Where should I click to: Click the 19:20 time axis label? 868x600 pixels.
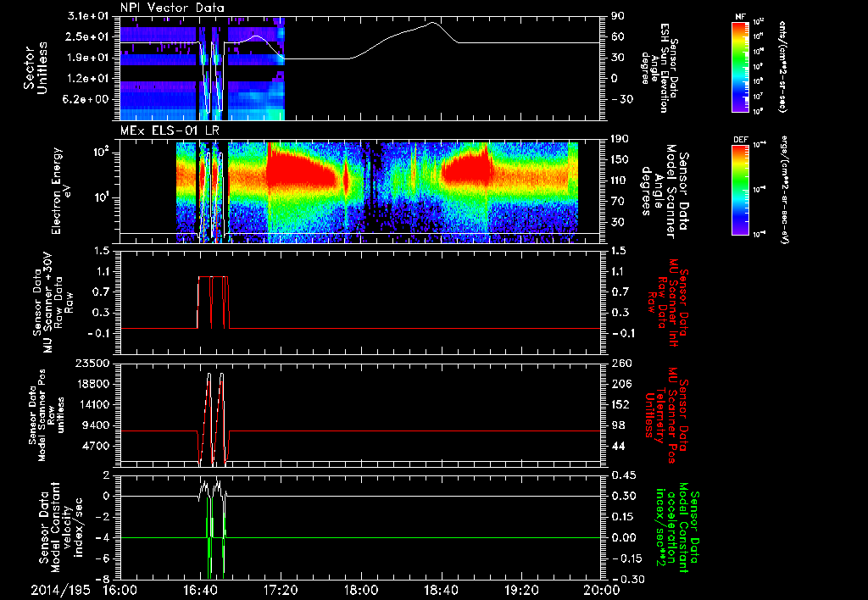coord(521,590)
